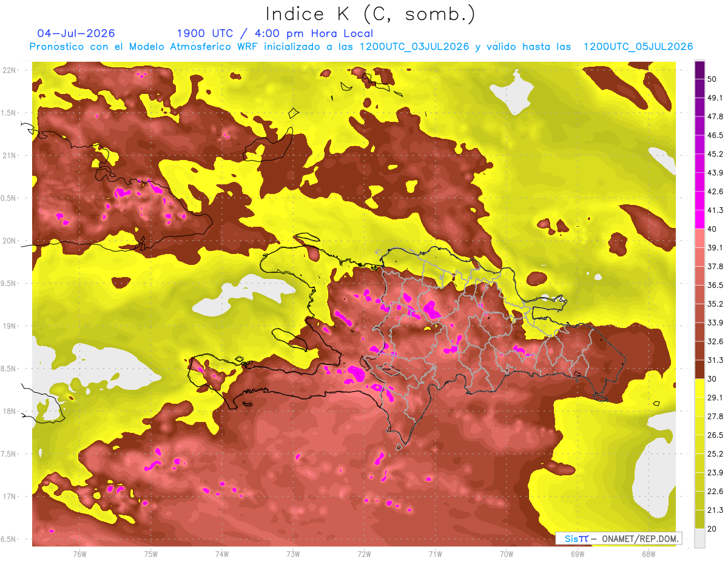Image resolution: width=728 pixels, height=562 pixels.
Task: Click the "36.5" color scale value
Action: [x=715, y=285]
